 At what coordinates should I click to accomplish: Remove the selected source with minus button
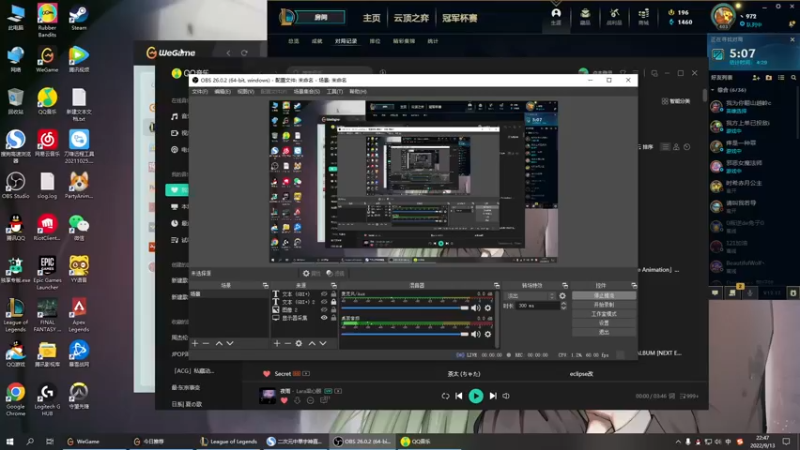pyautogui.click(x=288, y=343)
